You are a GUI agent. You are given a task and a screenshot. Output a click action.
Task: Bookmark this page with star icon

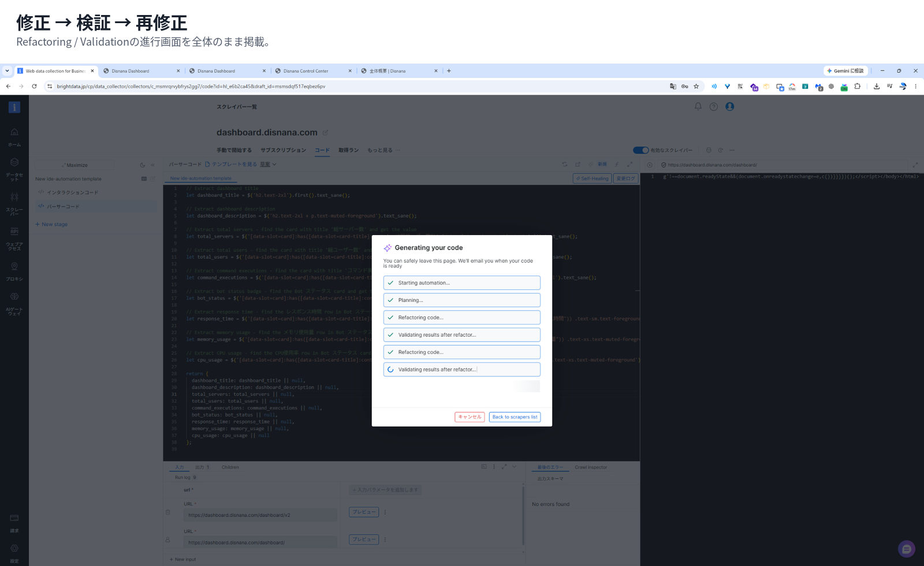[696, 87]
